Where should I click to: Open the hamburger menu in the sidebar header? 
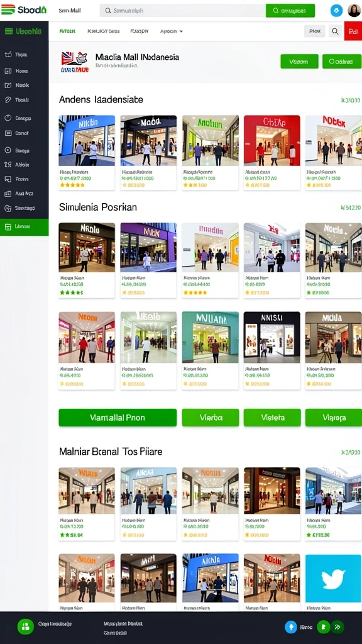pyautogui.click(x=8, y=31)
